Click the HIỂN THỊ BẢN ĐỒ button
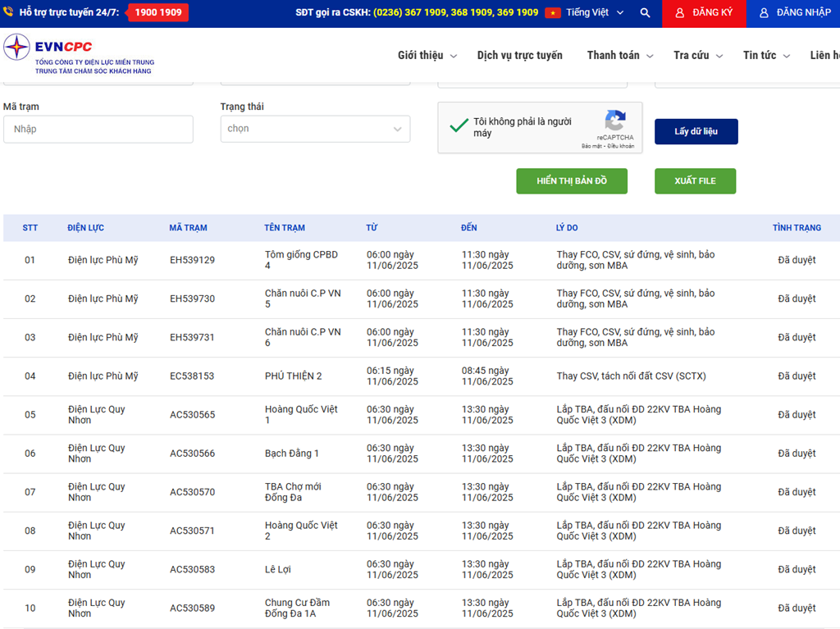Screen dimensions: 840x629 (x=572, y=181)
